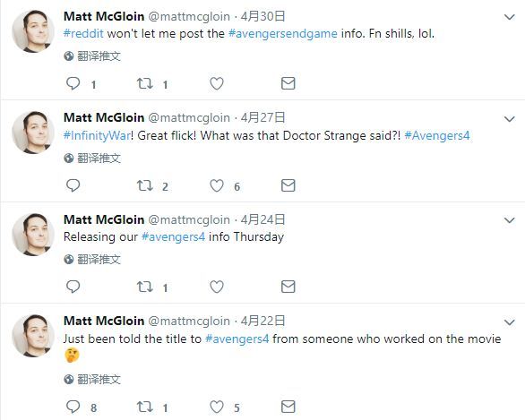Open Matt McGloin avatar on April 27 tweet
Image resolution: width=525 pixels, height=420 pixels.
[33, 133]
